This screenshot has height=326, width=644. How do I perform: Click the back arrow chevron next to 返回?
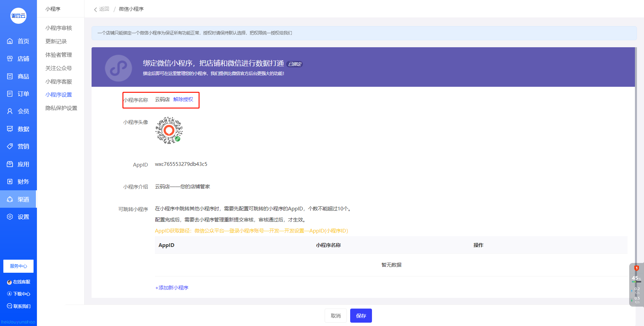click(95, 9)
